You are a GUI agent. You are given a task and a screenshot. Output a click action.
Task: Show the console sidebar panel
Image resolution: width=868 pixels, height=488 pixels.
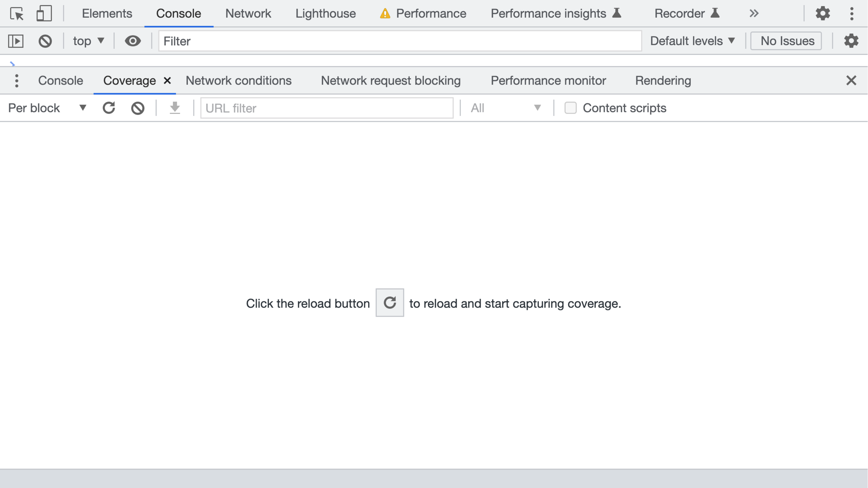[16, 41]
